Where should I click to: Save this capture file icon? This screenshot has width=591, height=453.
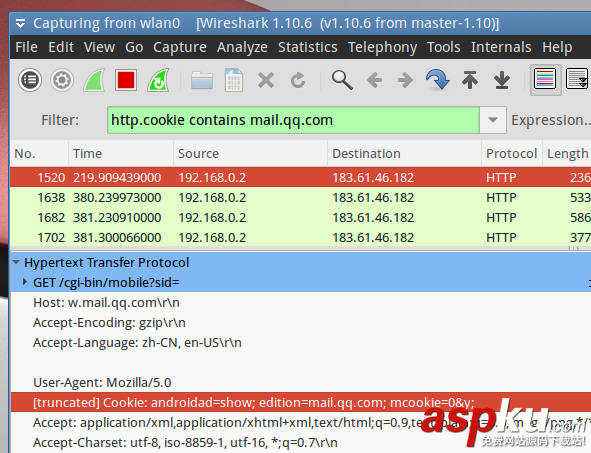(x=234, y=80)
